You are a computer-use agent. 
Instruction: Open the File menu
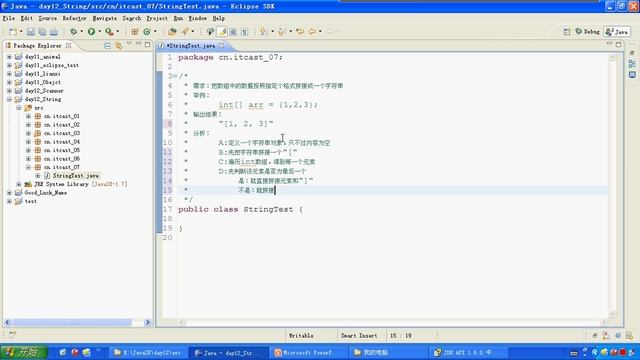pyautogui.click(x=9, y=18)
